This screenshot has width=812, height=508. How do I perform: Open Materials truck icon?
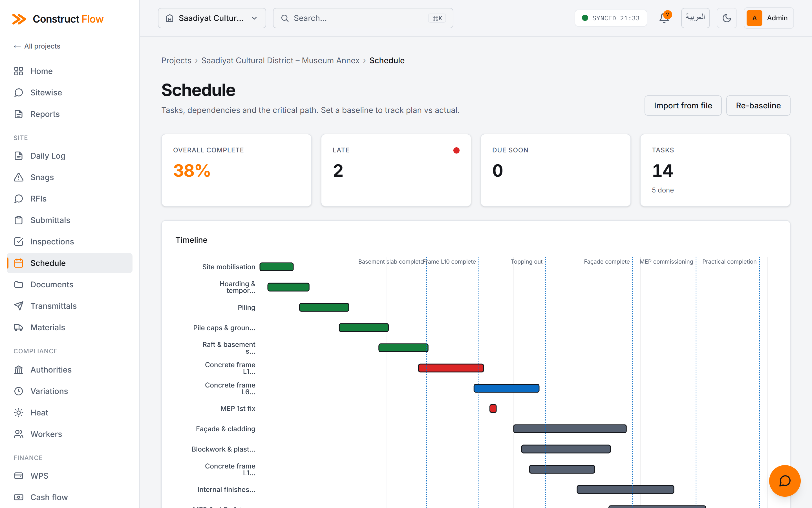click(x=18, y=328)
